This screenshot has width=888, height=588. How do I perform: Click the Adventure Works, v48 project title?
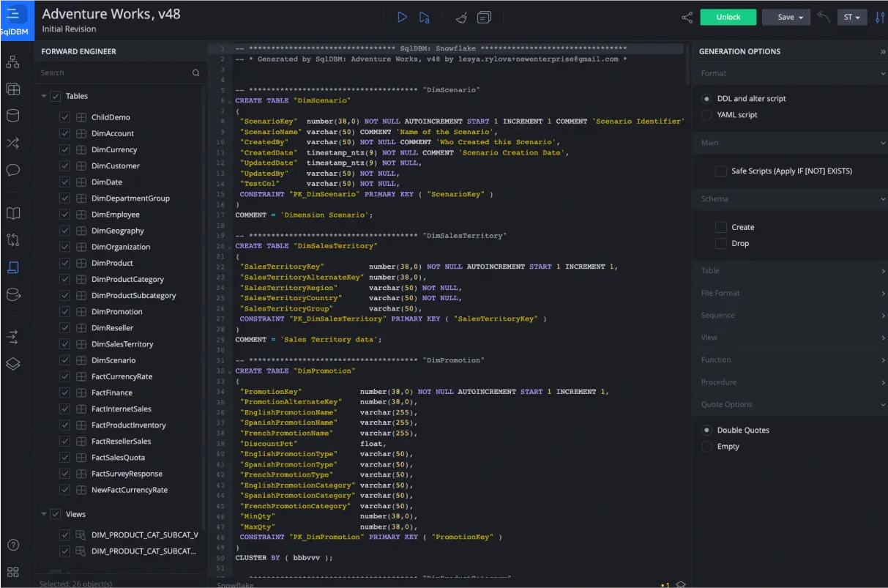coord(111,14)
